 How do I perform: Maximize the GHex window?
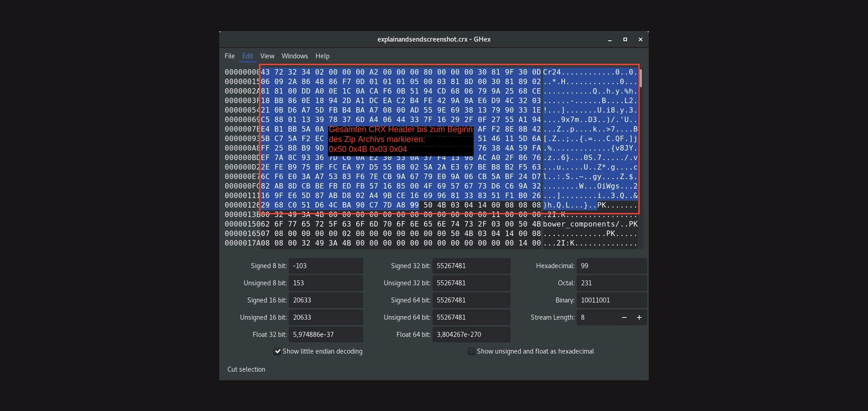(625, 40)
